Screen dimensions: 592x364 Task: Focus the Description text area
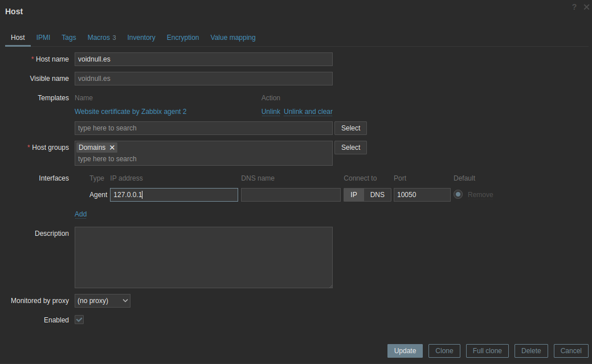(x=203, y=257)
